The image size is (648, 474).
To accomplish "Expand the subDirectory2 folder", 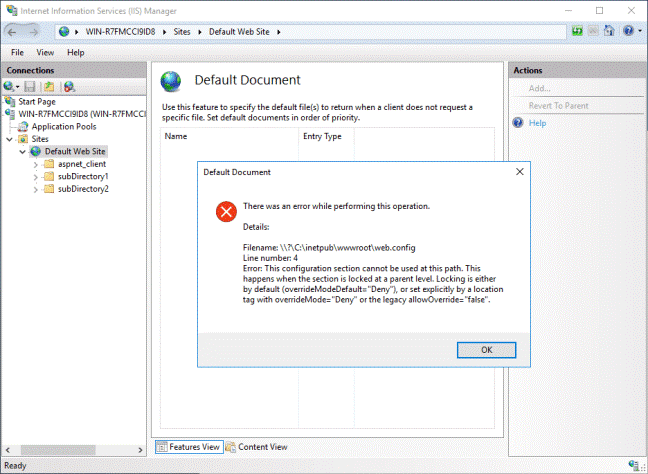I will 36,189.
